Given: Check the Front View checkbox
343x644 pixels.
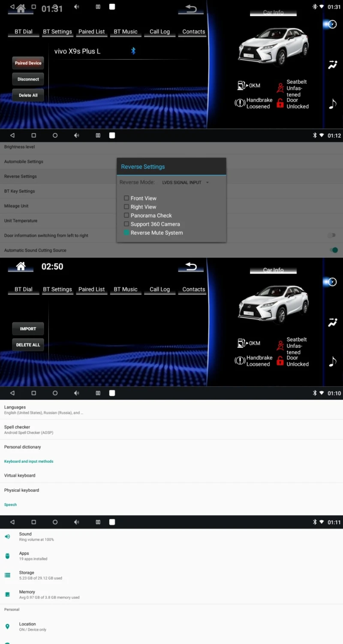Looking at the screenshot, I should (126, 198).
